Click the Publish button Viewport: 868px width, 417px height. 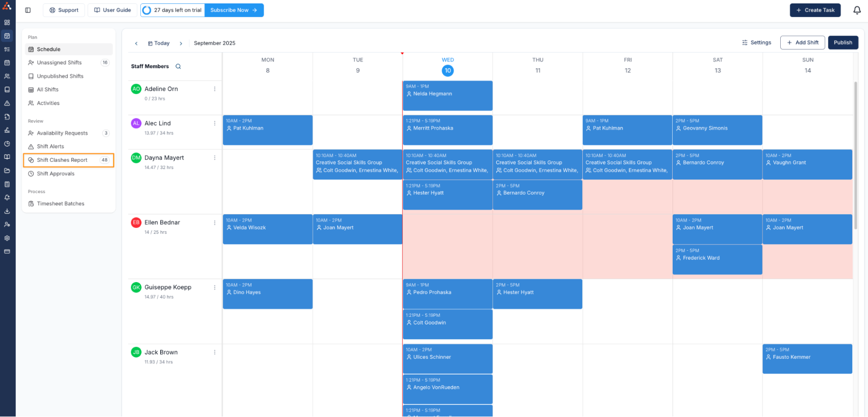(x=842, y=43)
